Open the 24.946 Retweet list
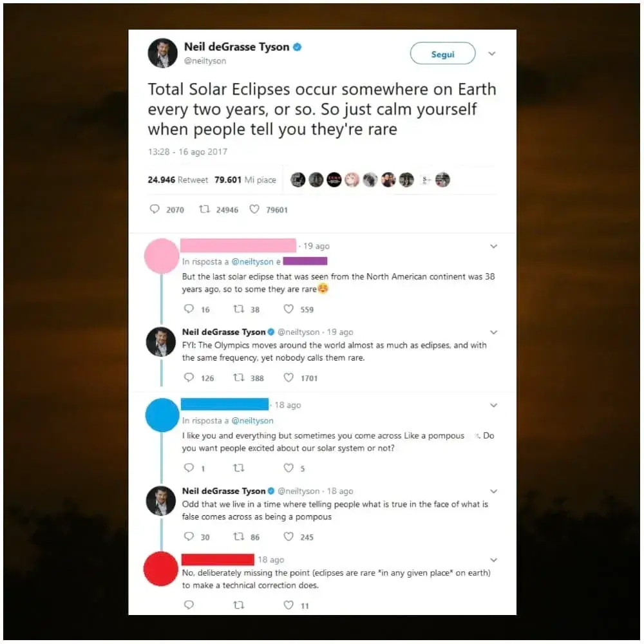The width and height of the screenshot is (644, 644). 178,180
